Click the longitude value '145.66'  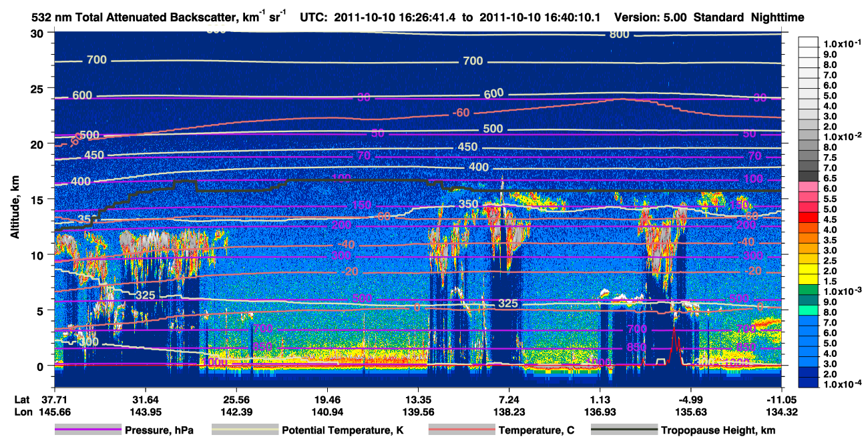coord(53,411)
